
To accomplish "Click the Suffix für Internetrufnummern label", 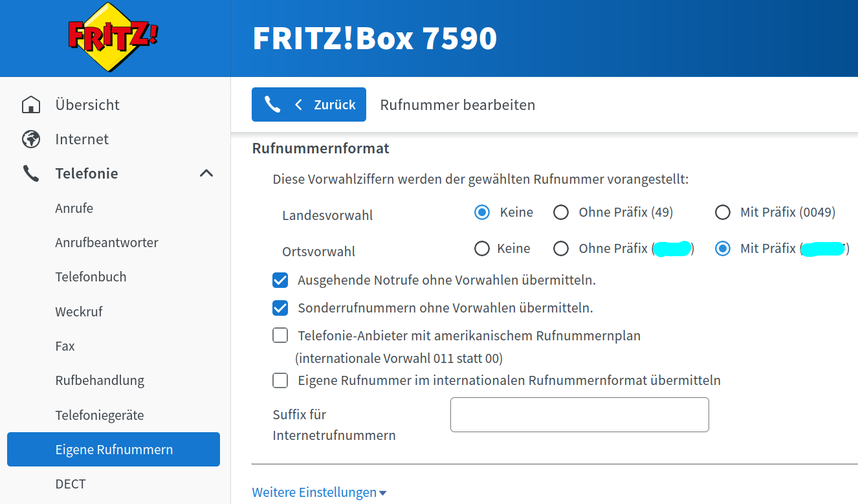I will [x=334, y=425].
